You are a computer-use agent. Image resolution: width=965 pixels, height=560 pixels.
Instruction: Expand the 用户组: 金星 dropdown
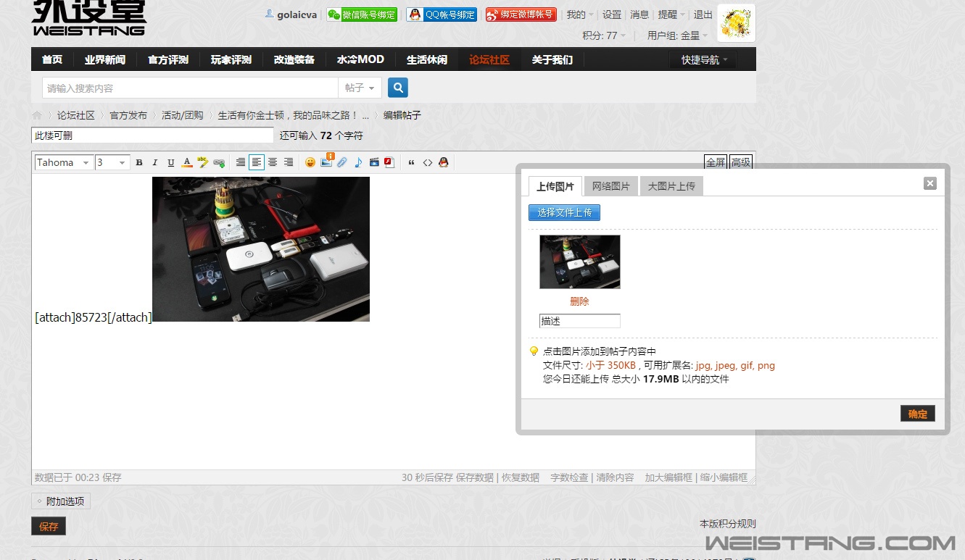coord(677,35)
